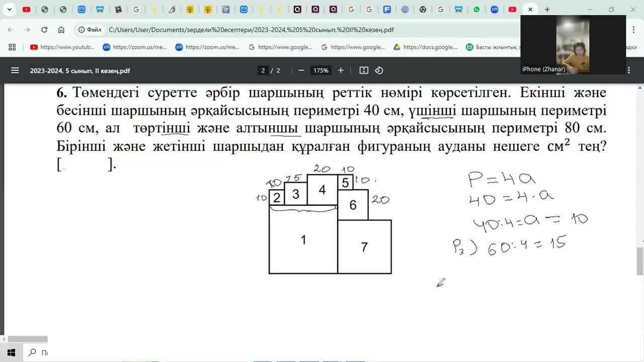Image resolution: width=644 pixels, height=362 pixels.
Task: Open the docs.google bookmark
Action: coord(426,47)
